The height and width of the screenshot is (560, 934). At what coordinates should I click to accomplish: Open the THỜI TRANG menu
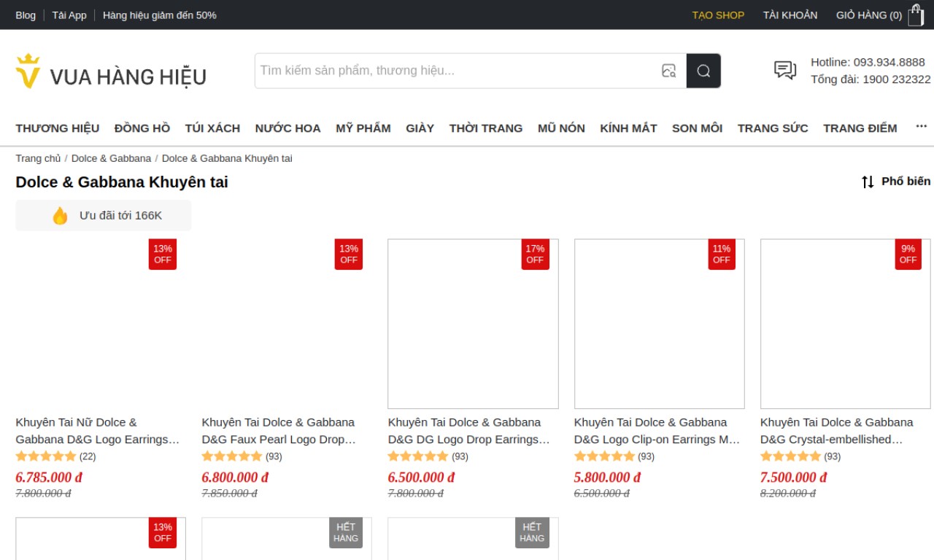click(x=486, y=128)
